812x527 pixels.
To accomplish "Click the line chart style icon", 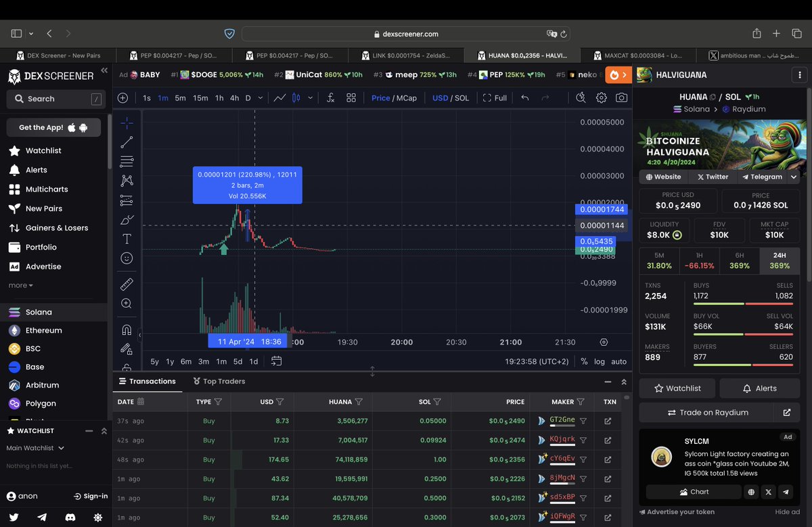I will point(279,98).
